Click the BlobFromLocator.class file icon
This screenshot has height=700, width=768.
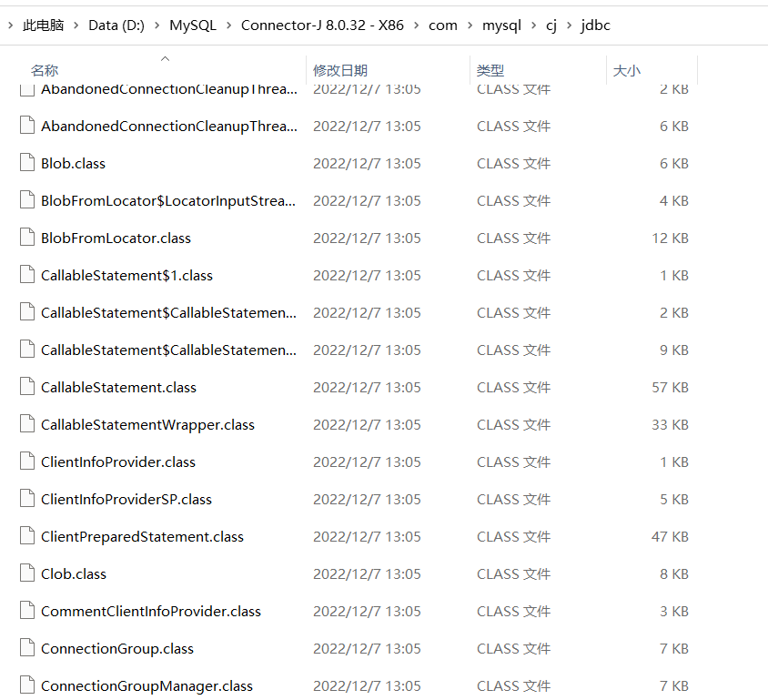(27, 237)
